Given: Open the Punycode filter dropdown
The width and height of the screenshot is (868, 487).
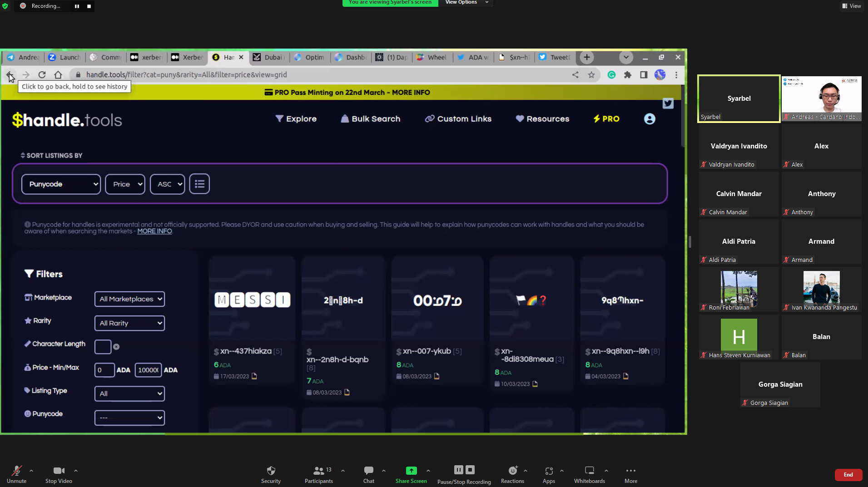Looking at the screenshot, I should click(x=129, y=418).
